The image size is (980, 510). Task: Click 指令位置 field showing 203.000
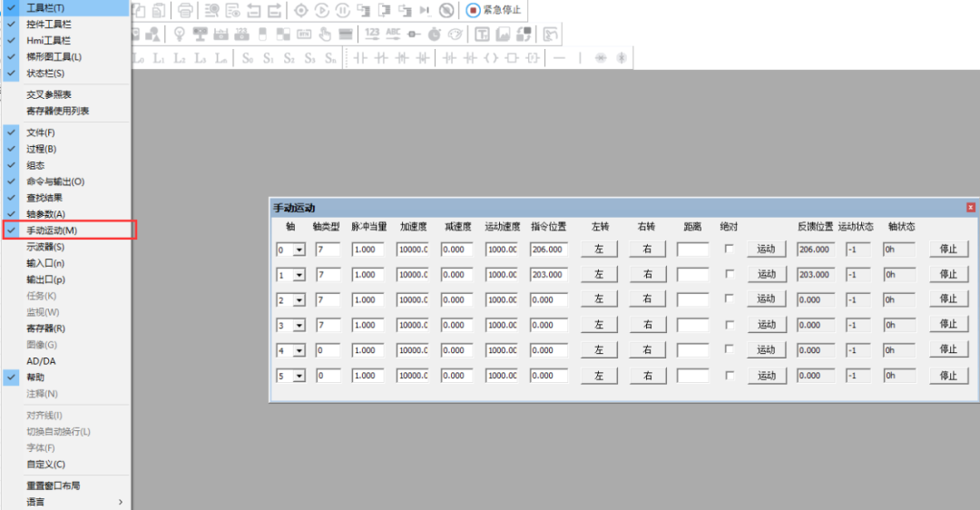point(549,274)
